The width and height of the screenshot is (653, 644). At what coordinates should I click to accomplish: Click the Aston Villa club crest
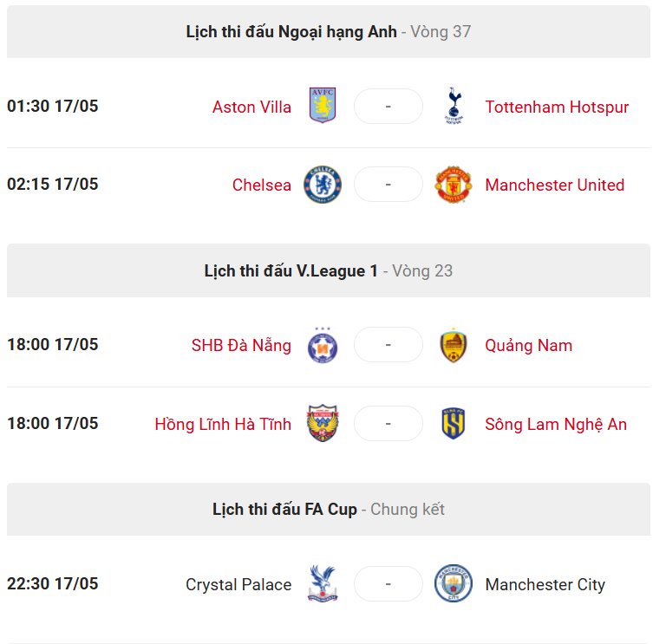[323, 106]
